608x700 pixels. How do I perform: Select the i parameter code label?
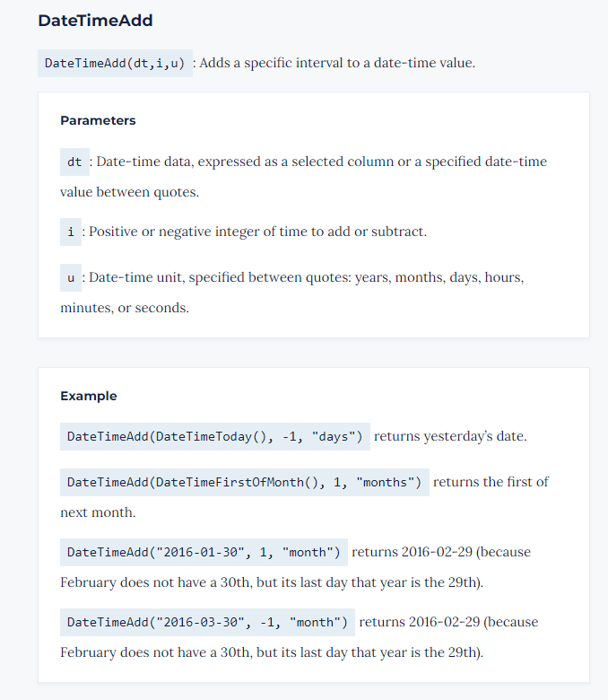70,232
